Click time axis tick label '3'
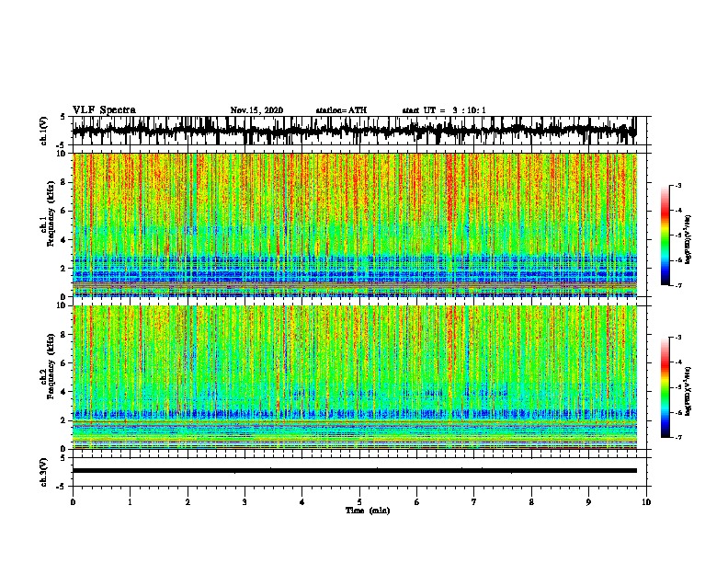Screen dimensions: 728x563 [245, 502]
